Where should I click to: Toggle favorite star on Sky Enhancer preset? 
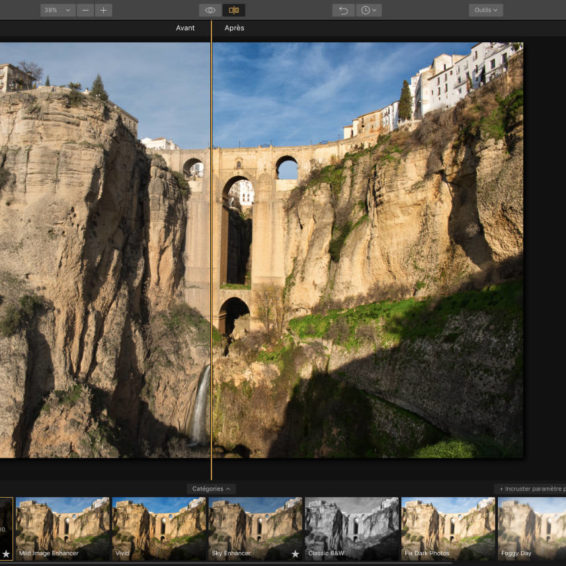(295, 553)
